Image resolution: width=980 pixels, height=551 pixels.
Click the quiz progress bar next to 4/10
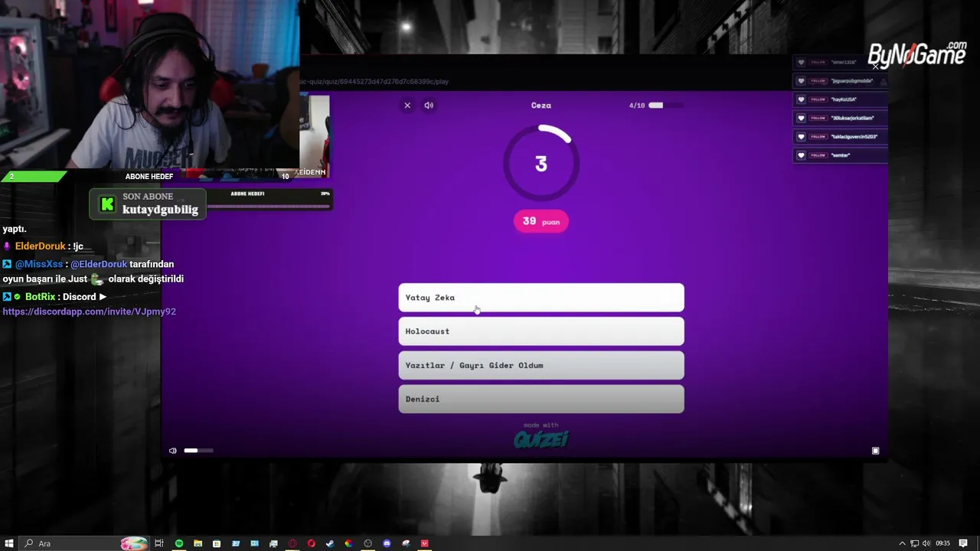click(x=665, y=106)
